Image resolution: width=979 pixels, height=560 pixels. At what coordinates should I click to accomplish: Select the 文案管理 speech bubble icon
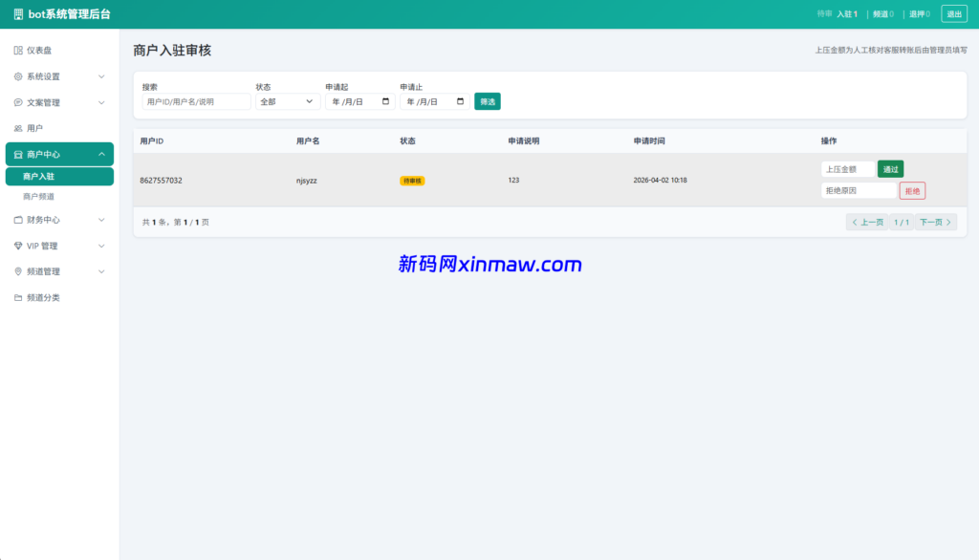pos(16,102)
